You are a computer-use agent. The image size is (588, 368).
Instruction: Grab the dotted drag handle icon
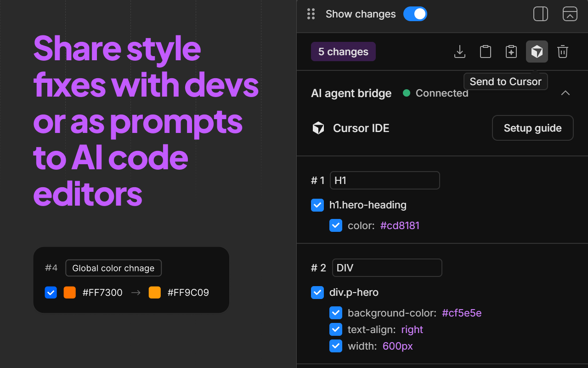pos(311,14)
